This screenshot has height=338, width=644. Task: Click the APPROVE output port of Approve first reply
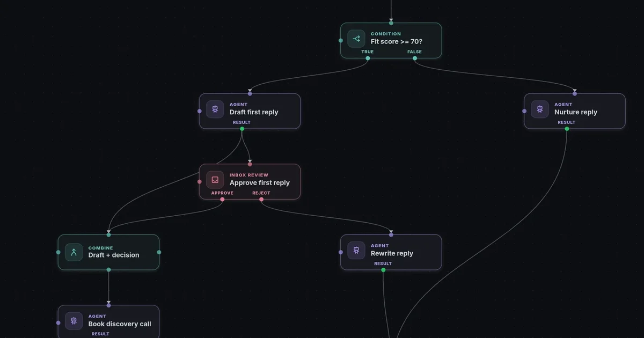point(222,200)
